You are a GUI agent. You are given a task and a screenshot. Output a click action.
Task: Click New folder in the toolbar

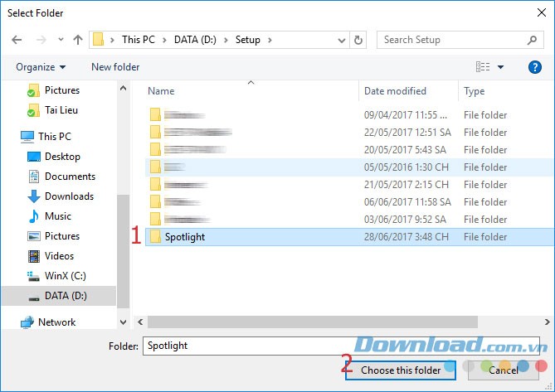point(115,67)
